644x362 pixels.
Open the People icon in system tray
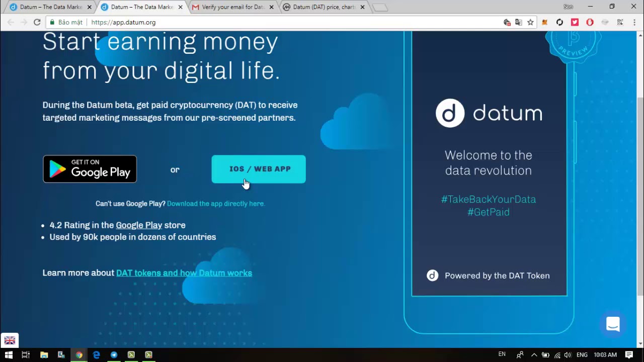point(520,355)
